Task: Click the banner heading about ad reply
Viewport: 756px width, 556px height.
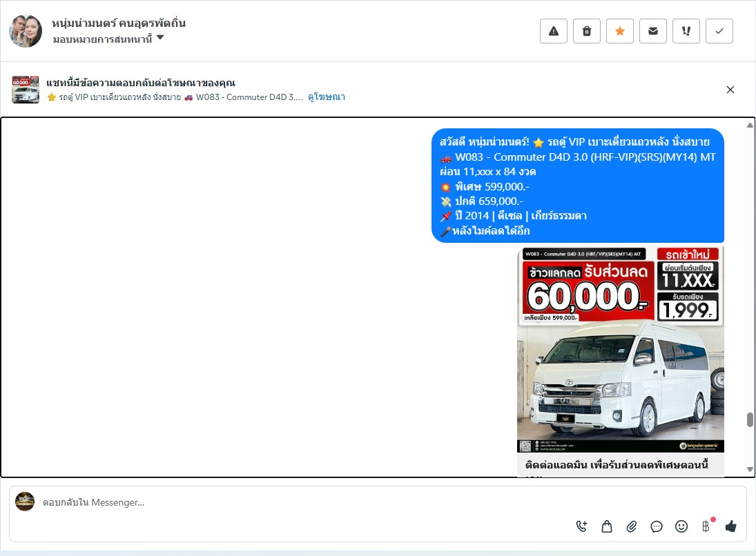Action: click(141, 83)
